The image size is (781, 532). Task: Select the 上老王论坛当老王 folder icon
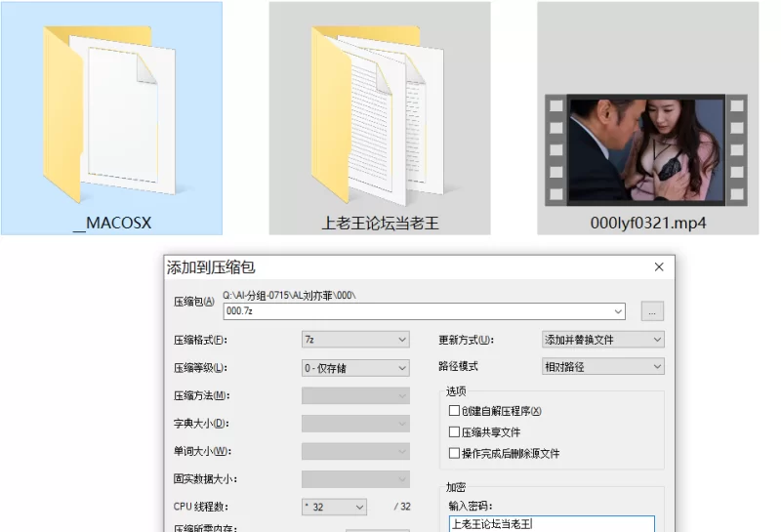[x=378, y=115]
